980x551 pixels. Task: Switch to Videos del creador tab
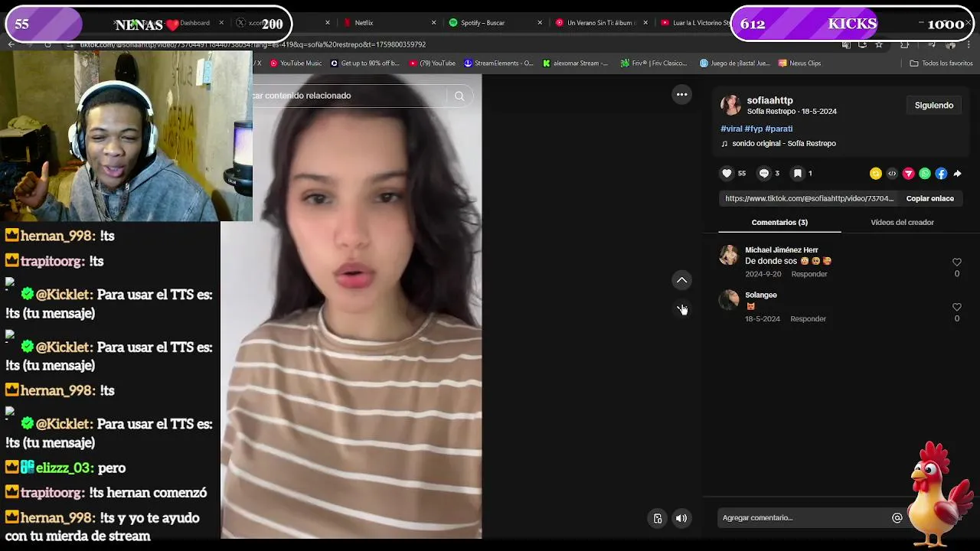[x=902, y=223]
